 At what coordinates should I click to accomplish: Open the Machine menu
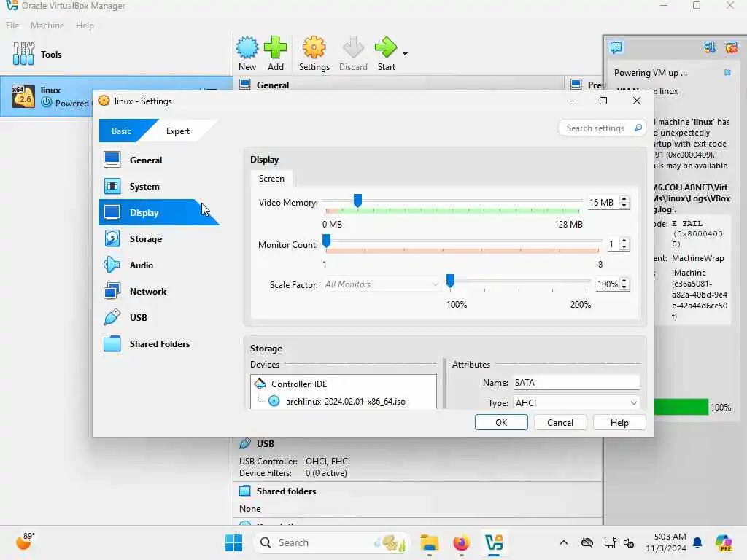47,26
